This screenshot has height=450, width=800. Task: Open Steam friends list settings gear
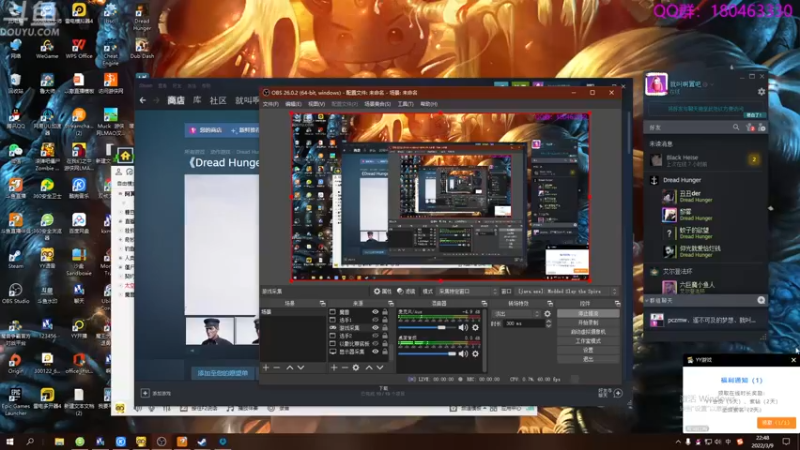pyautogui.click(x=761, y=92)
